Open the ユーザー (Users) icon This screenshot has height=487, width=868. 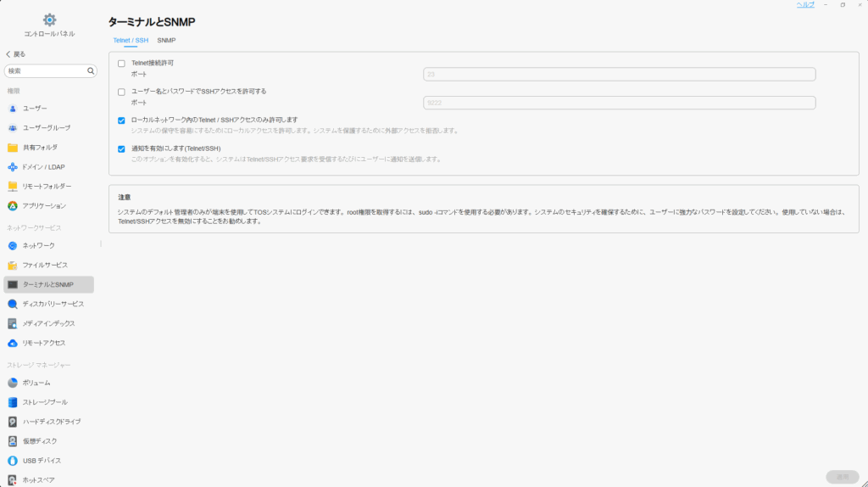point(13,109)
